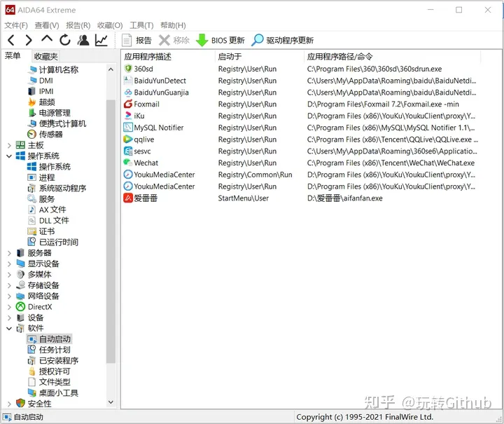Viewport: 504px width, 424px height.
Task: Expand the 安全性 tree node
Action: tap(9, 404)
